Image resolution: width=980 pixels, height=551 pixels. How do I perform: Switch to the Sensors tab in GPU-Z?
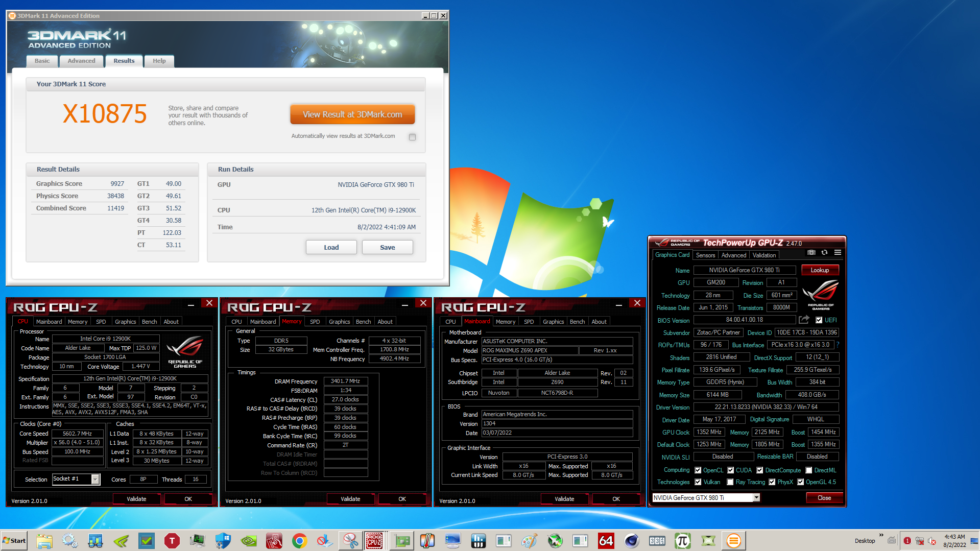point(705,255)
